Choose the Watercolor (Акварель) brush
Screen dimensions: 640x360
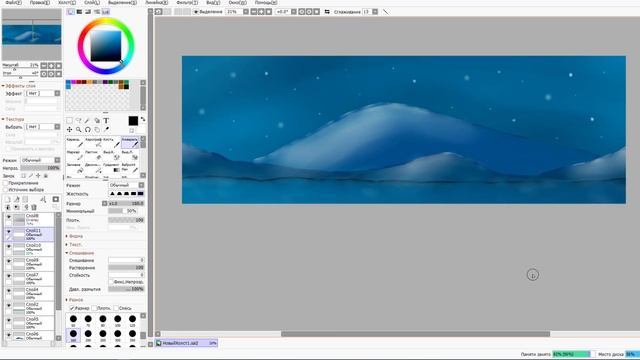[130, 142]
